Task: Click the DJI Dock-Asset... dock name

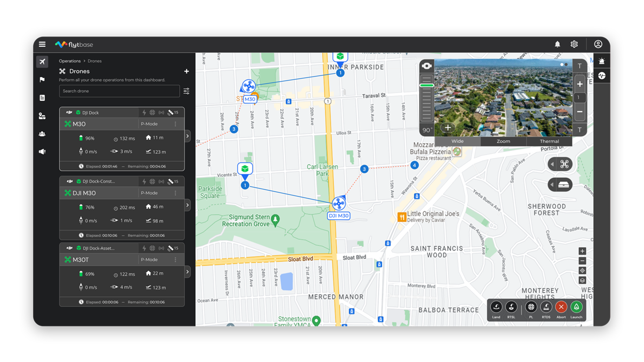Action: click(x=99, y=248)
